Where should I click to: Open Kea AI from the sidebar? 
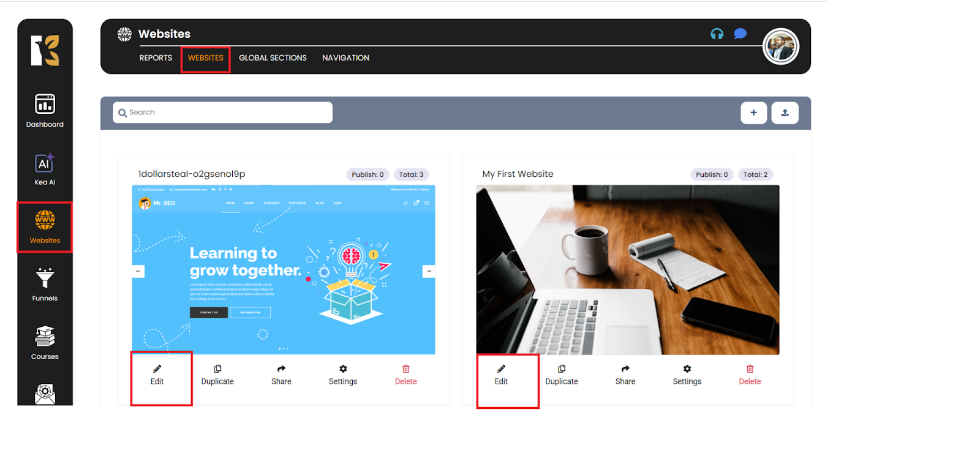point(45,169)
